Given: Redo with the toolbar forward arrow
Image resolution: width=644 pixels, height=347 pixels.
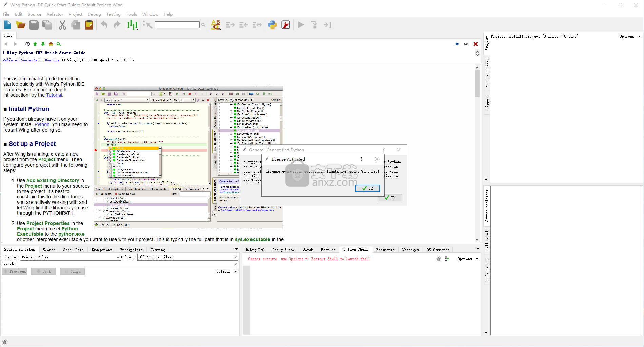Looking at the screenshot, I should pyautogui.click(x=117, y=25).
